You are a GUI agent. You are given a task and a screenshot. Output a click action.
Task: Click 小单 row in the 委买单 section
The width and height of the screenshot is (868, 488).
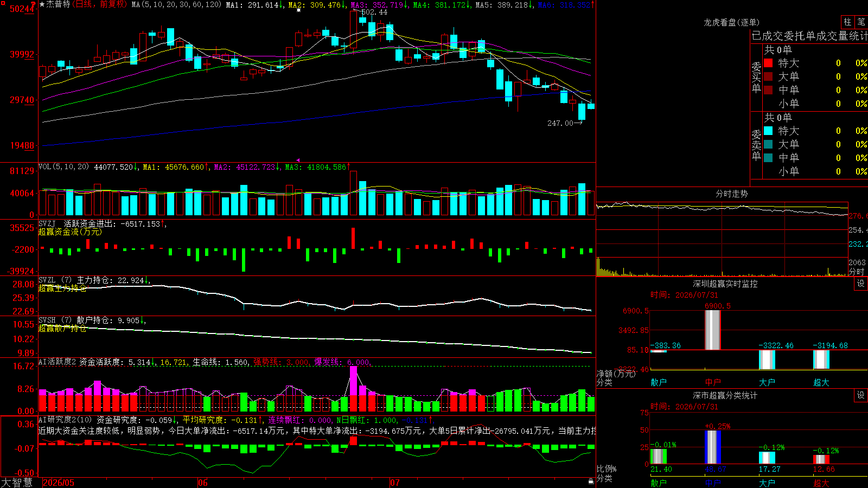[x=815, y=104]
